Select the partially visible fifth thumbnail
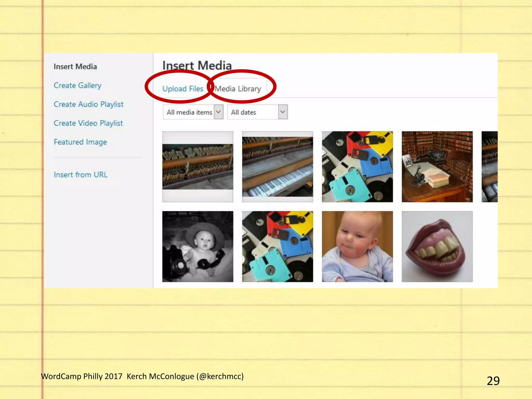 point(489,167)
